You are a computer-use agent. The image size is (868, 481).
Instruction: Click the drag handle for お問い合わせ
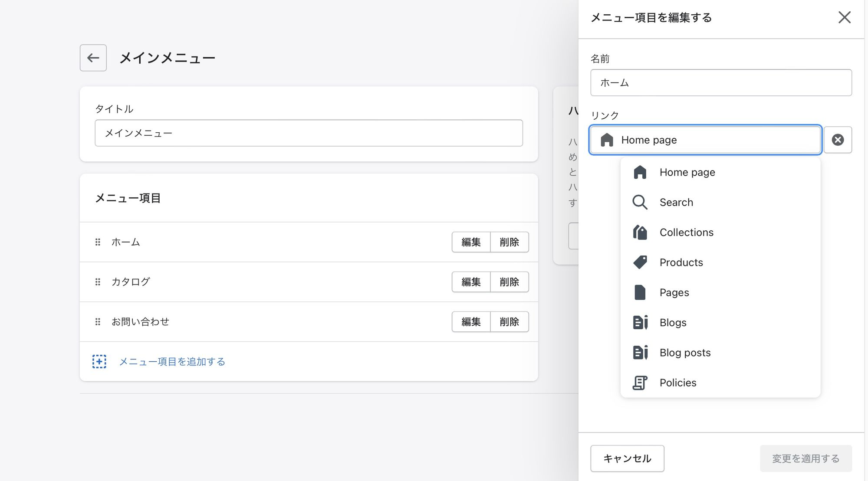[98, 322]
